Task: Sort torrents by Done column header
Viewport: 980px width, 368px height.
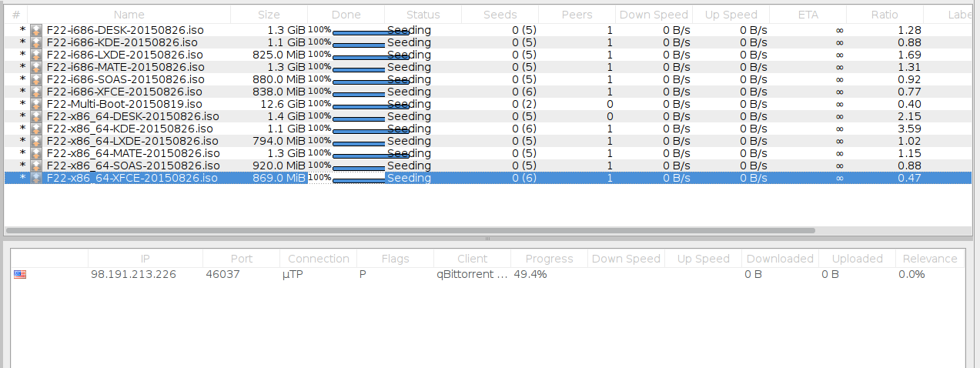Action: [x=346, y=15]
